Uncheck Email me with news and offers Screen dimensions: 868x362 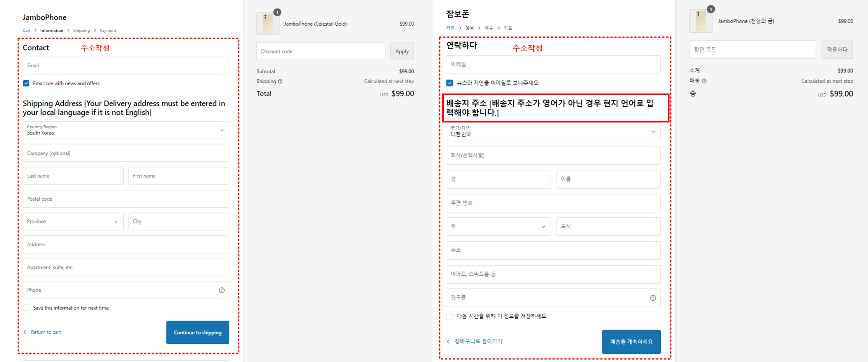click(x=26, y=83)
